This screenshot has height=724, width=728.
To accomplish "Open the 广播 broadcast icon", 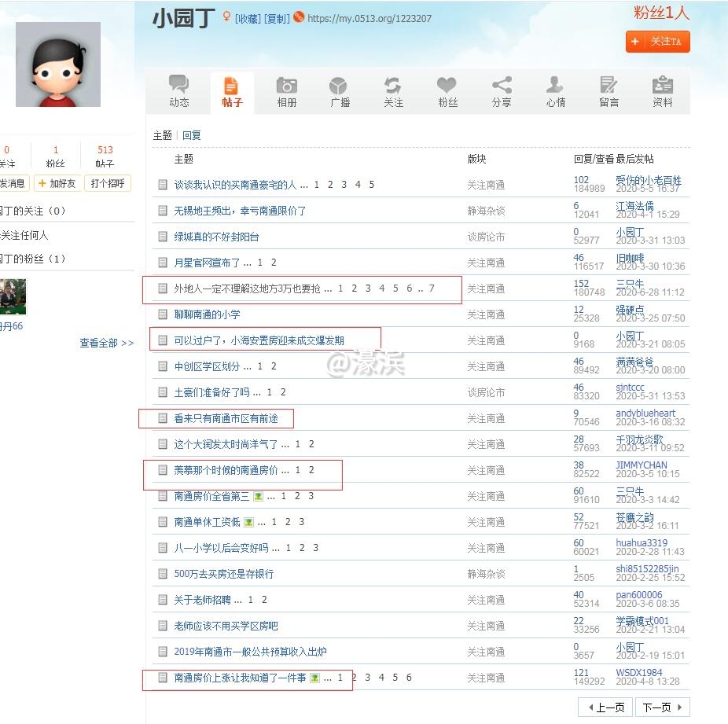I will (340, 90).
